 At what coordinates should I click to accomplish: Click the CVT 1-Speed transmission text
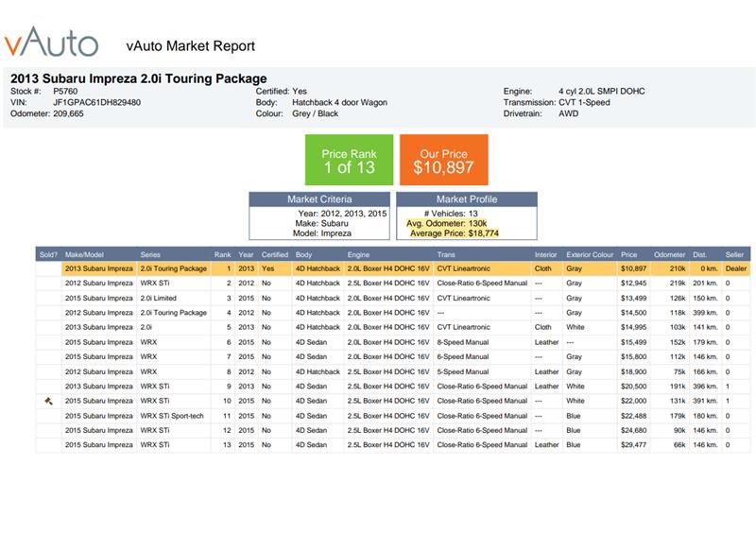coord(584,102)
